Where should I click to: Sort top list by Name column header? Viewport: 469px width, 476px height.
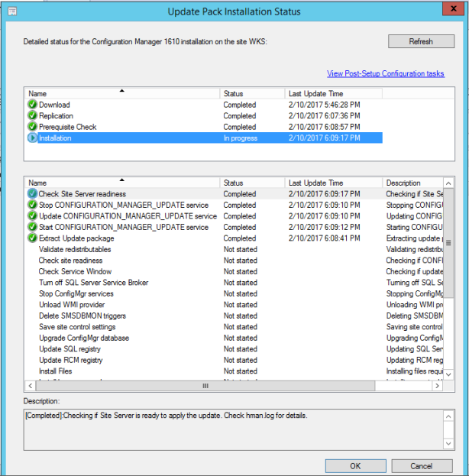(x=122, y=93)
